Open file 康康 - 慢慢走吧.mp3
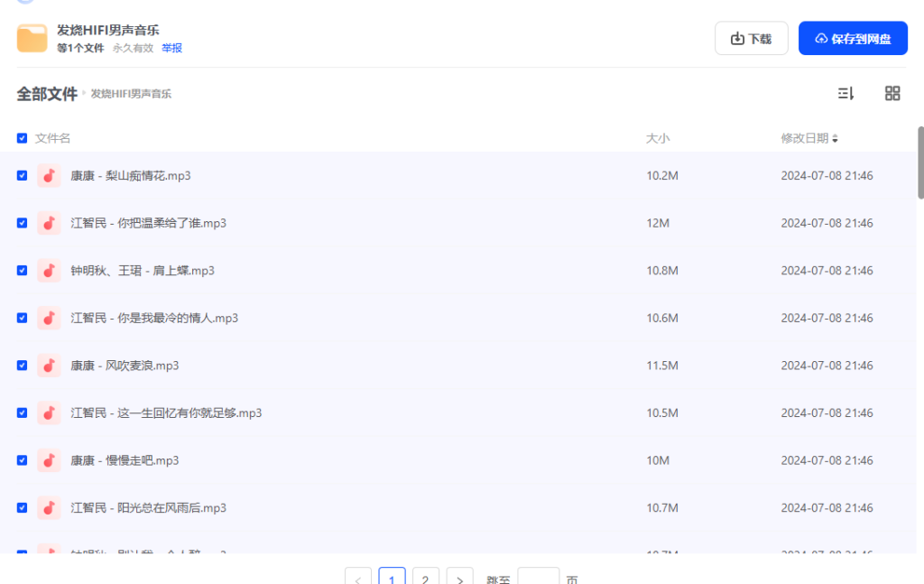The height and width of the screenshot is (584, 924). (x=125, y=460)
